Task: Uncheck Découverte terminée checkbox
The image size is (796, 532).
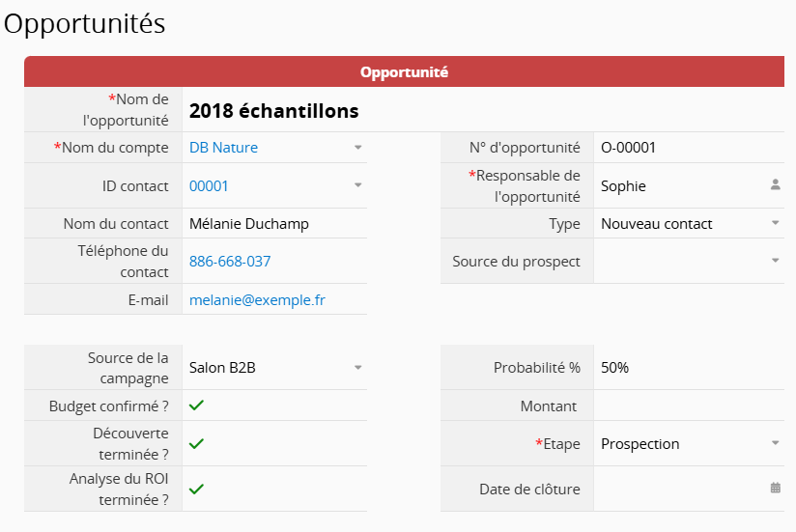Action: point(196,443)
